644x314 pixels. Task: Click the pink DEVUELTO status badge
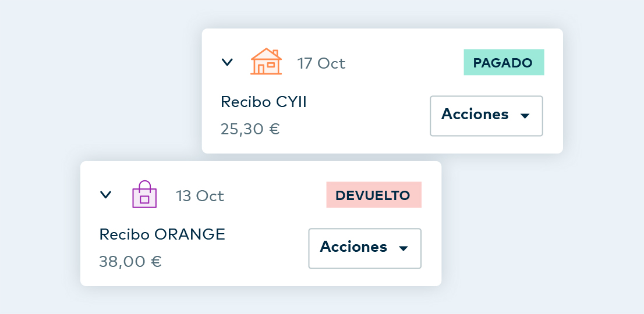click(373, 195)
